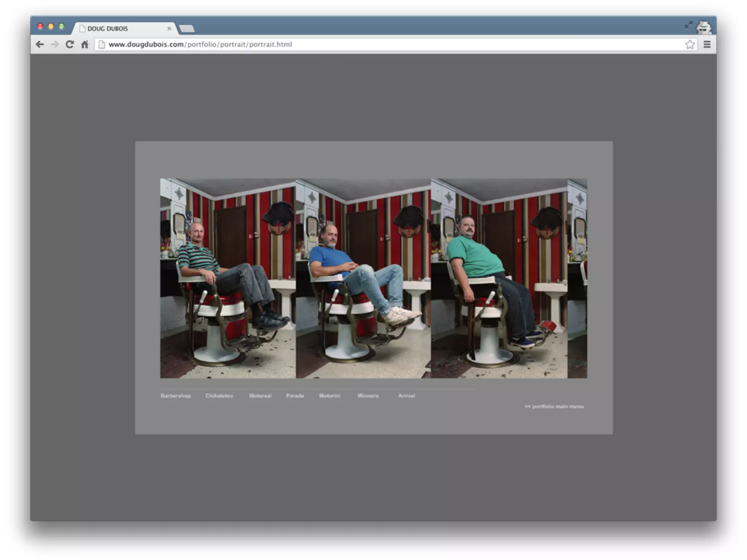The height and width of the screenshot is (560, 747).
Task: Click the browser forward arrow
Action: [55, 44]
